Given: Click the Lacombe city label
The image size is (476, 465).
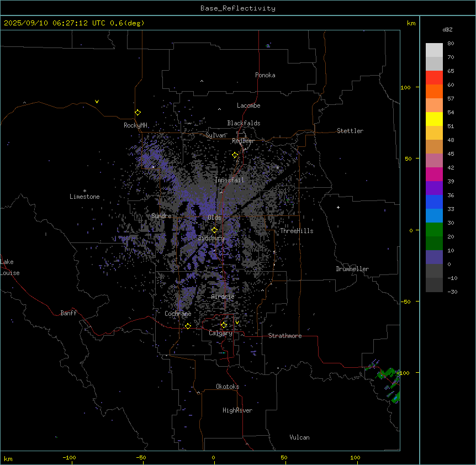Looking at the screenshot, I should pyautogui.click(x=248, y=105).
